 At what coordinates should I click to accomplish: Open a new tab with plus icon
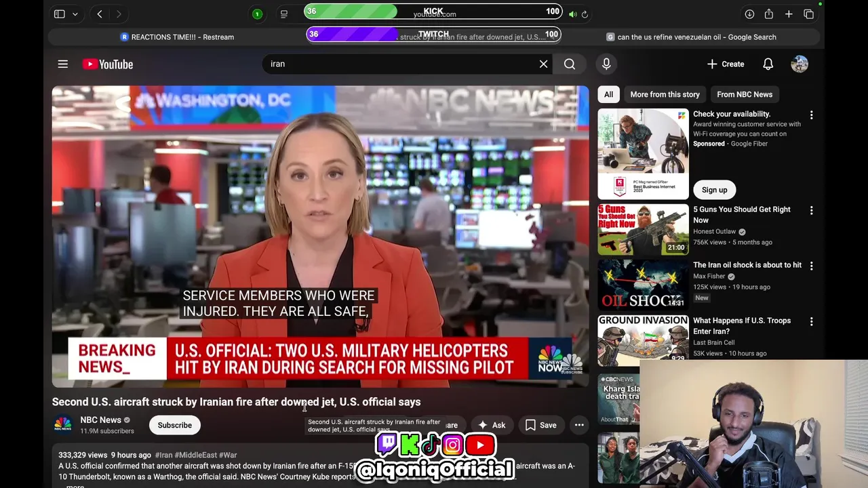coord(789,14)
